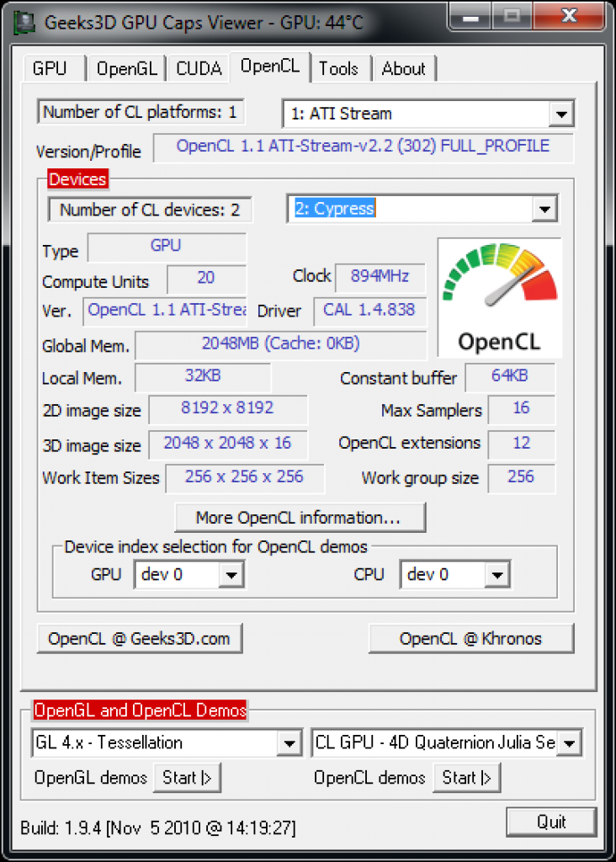Click the Clock value 894MHz

pyautogui.click(x=380, y=277)
